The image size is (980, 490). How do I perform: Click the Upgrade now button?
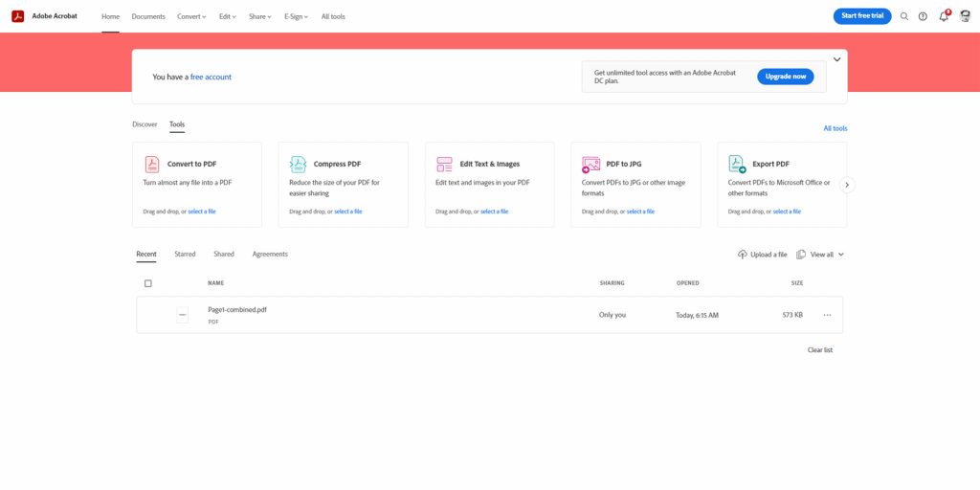point(786,77)
